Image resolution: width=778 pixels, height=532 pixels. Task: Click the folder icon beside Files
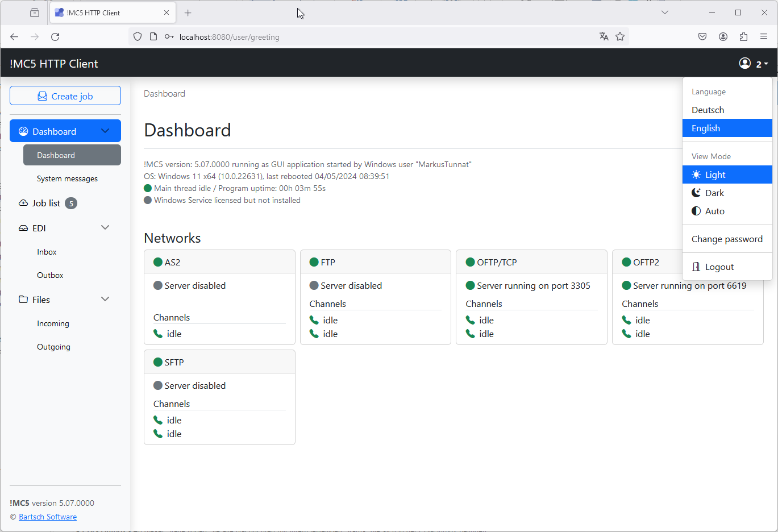point(23,300)
